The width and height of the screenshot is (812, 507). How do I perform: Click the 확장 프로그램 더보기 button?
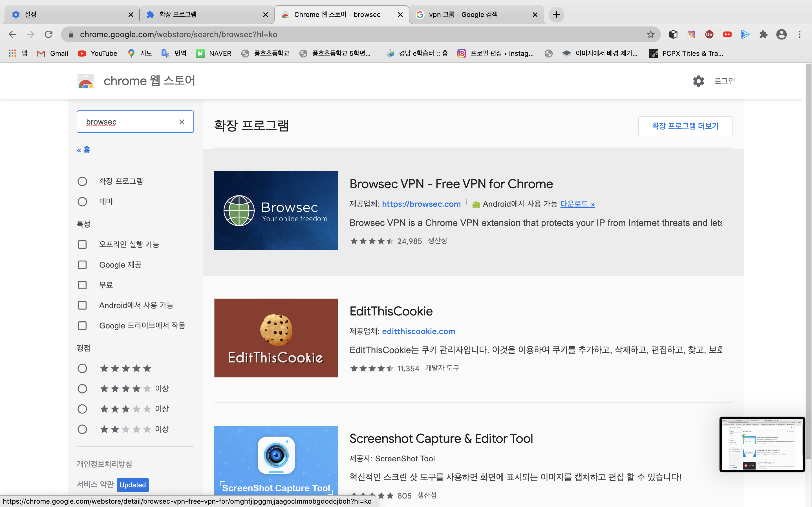click(685, 126)
